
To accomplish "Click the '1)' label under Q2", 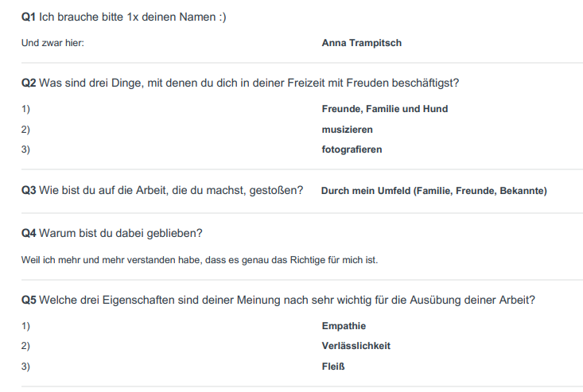I will coord(25,109).
